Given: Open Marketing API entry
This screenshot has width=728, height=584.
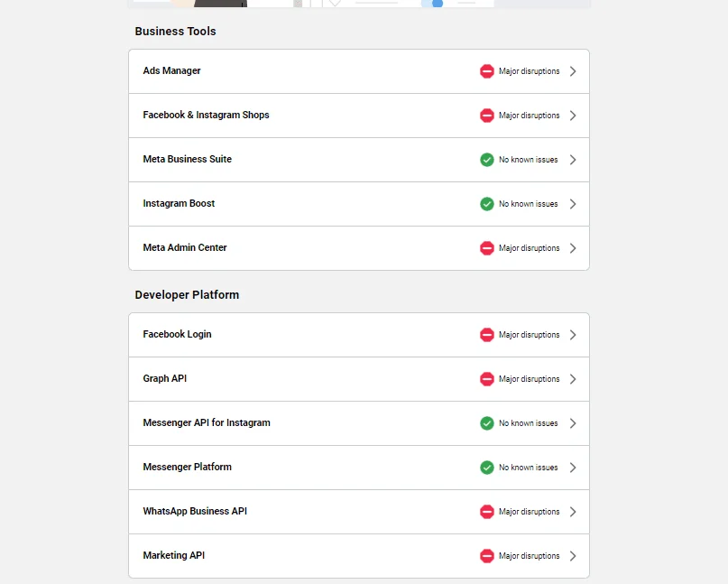Looking at the screenshot, I should tap(359, 556).
